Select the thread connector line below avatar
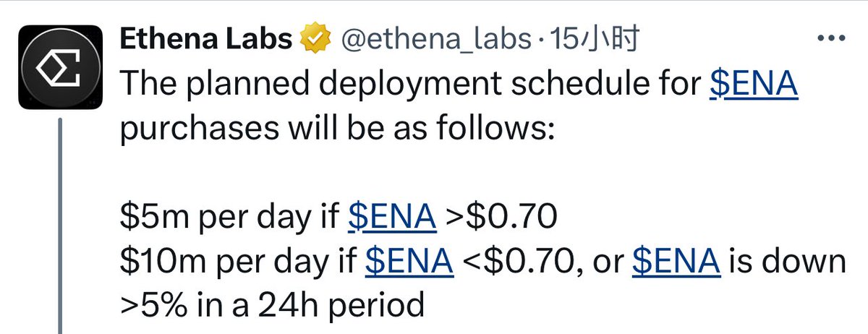 tap(59, 226)
